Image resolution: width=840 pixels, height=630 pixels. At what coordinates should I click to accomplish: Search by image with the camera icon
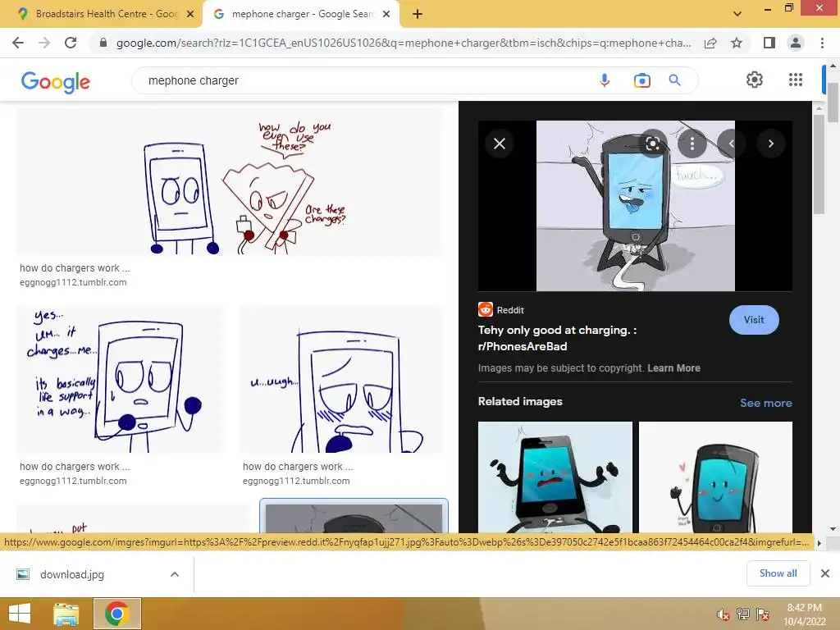click(641, 80)
